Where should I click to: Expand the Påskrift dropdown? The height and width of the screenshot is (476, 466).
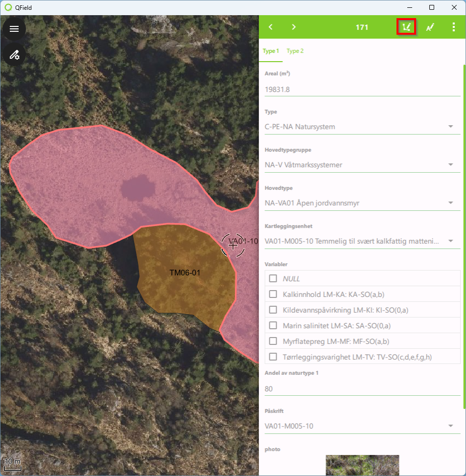point(450,426)
